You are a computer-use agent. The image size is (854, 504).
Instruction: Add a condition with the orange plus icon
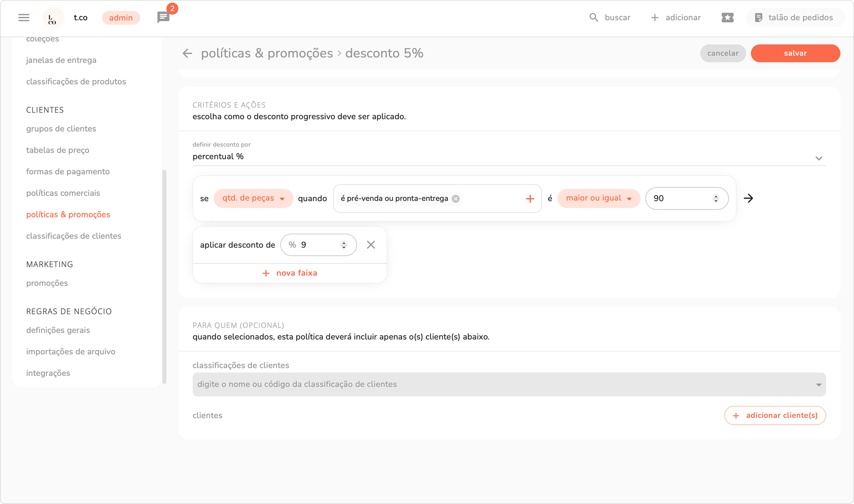530,199
